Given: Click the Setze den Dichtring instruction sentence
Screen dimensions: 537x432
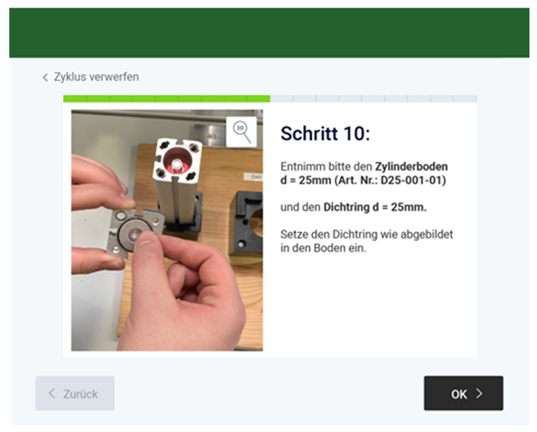Looking at the screenshot, I should [367, 241].
